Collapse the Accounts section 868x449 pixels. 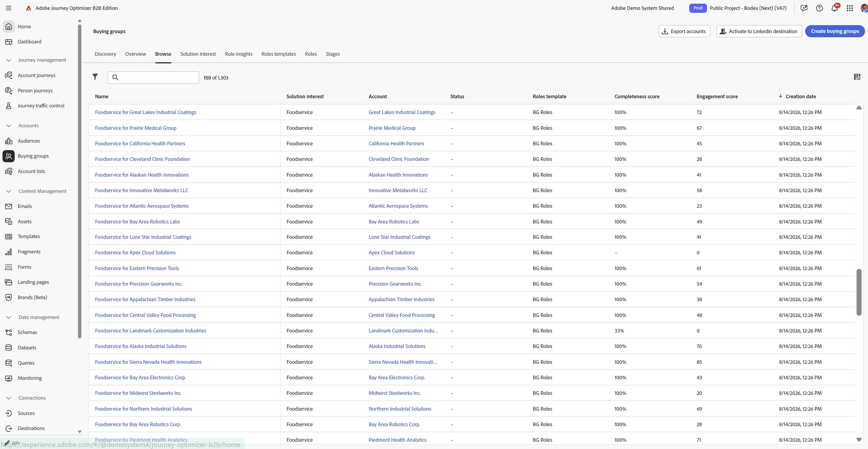9,126
